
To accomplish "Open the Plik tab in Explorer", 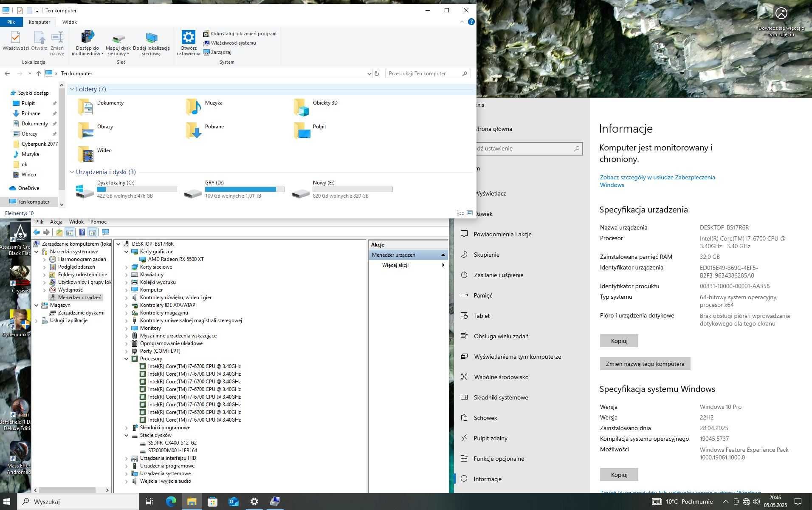I will [11, 22].
